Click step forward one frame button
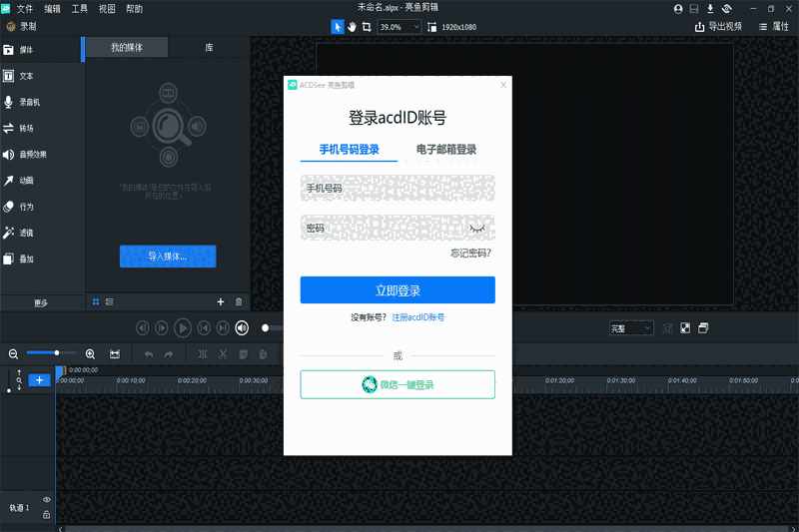Screen dimensions: 799x532 click(162, 328)
